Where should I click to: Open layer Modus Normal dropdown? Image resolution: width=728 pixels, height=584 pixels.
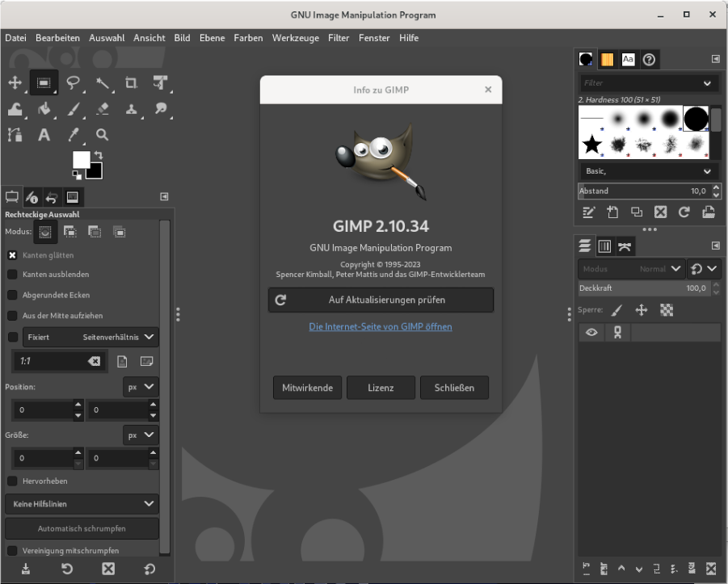pos(631,269)
